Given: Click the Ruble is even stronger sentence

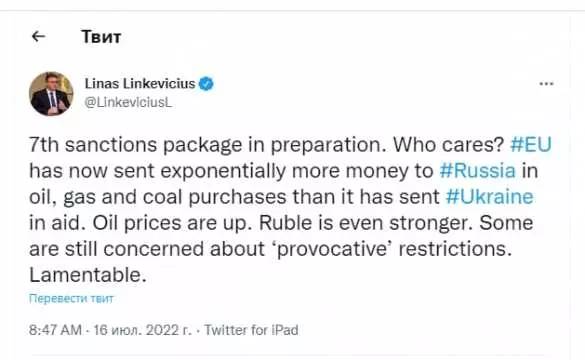Looking at the screenshot, I should pyautogui.click(x=366, y=223).
